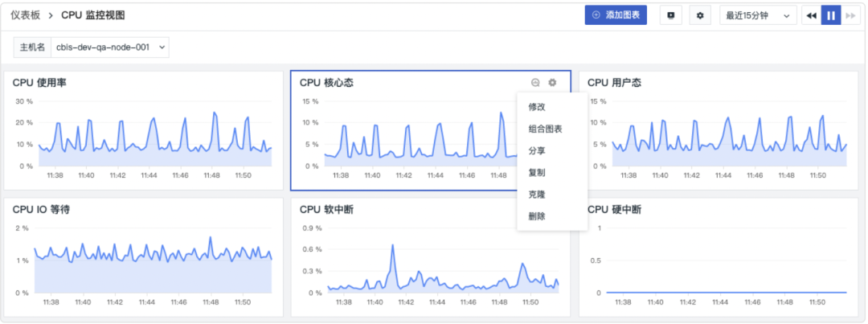Click the 2 % axis label in CPU IO 等待
This screenshot has height=324, width=868.
coord(22,228)
